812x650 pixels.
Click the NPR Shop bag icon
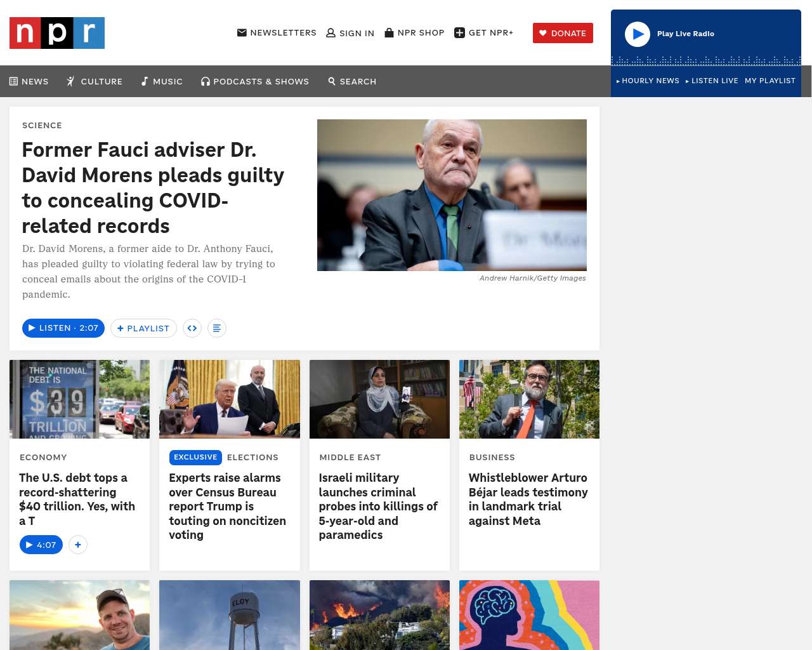(x=390, y=32)
